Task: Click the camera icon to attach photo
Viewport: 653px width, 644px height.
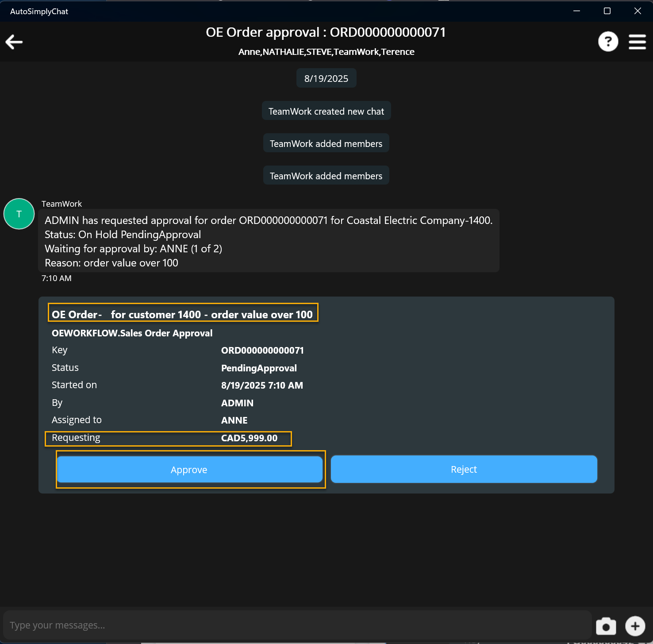Action: [606, 626]
